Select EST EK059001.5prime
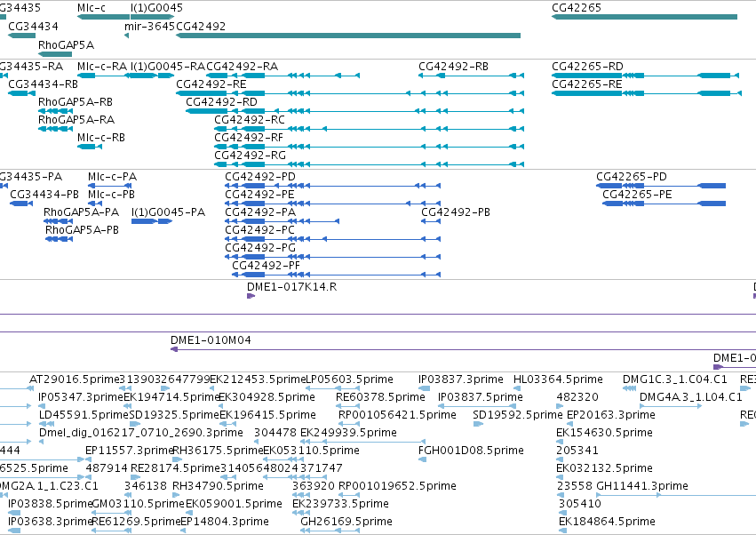756x535 pixels. point(188,514)
